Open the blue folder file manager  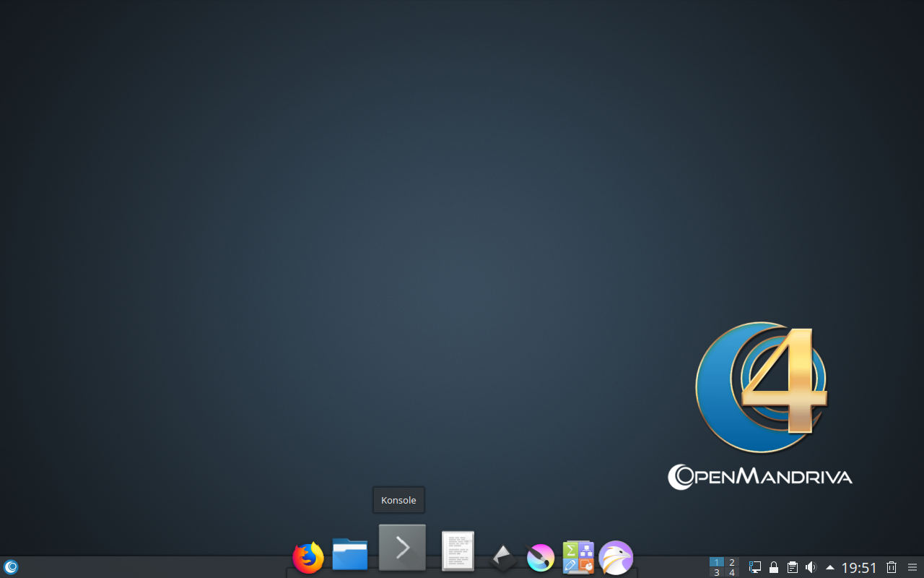(x=350, y=555)
